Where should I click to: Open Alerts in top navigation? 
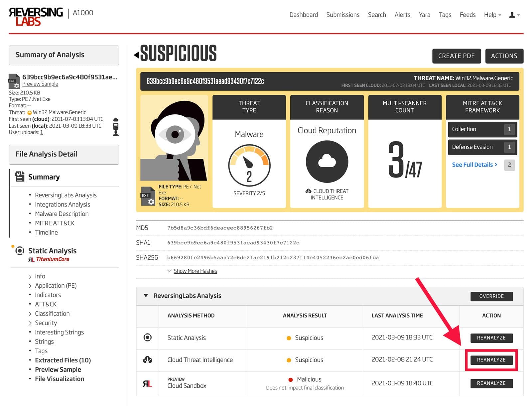[x=402, y=15]
